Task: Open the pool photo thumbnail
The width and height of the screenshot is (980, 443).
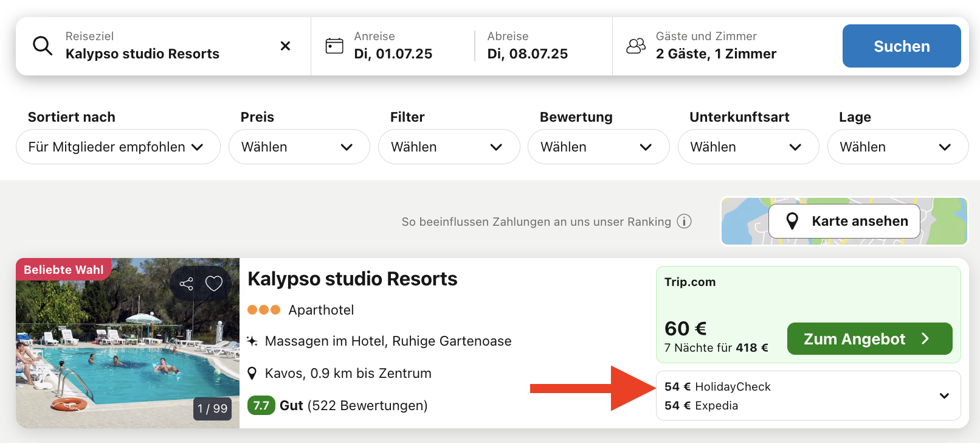Action: 128,343
